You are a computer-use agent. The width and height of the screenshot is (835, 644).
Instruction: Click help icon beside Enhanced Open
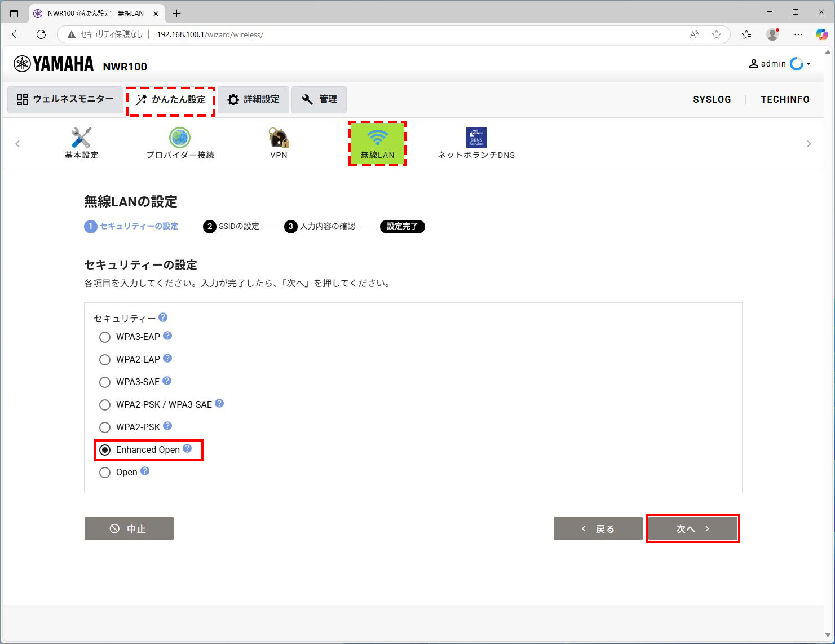[x=187, y=449]
